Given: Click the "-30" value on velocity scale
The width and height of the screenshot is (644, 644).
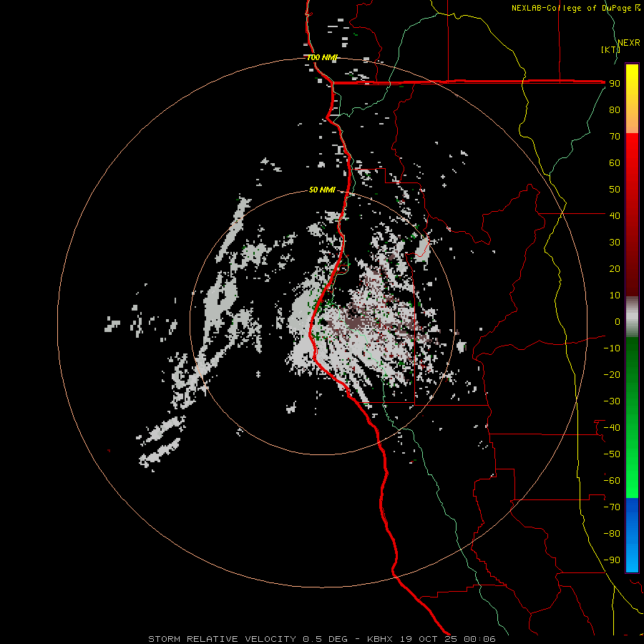Looking at the screenshot, I should 612,401.
